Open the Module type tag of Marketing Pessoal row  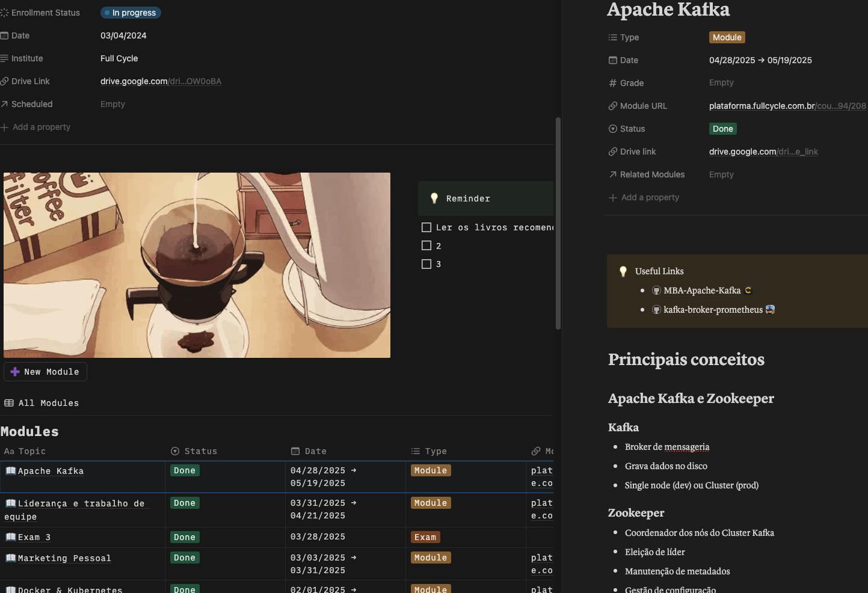[x=431, y=558]
